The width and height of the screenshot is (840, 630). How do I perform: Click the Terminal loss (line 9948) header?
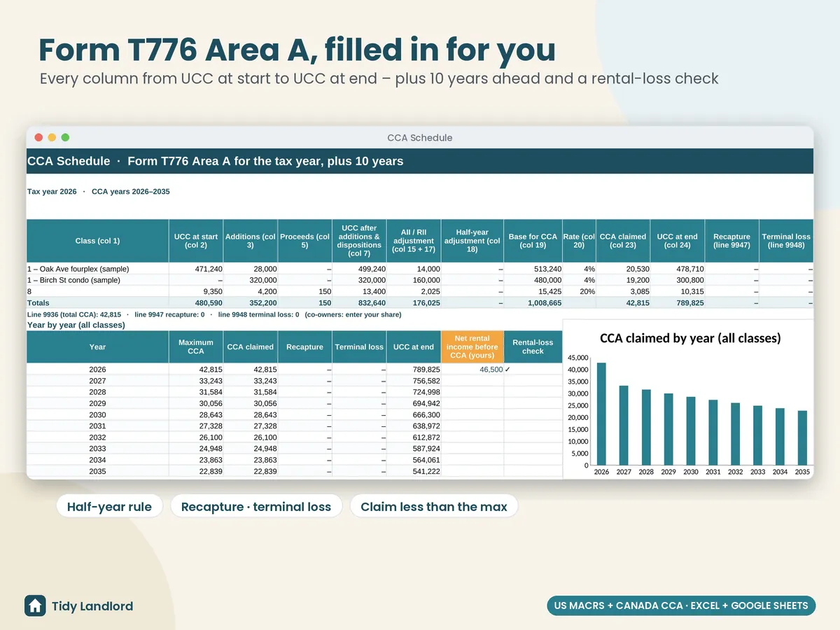pyautogui.click(x=786, y=241)
